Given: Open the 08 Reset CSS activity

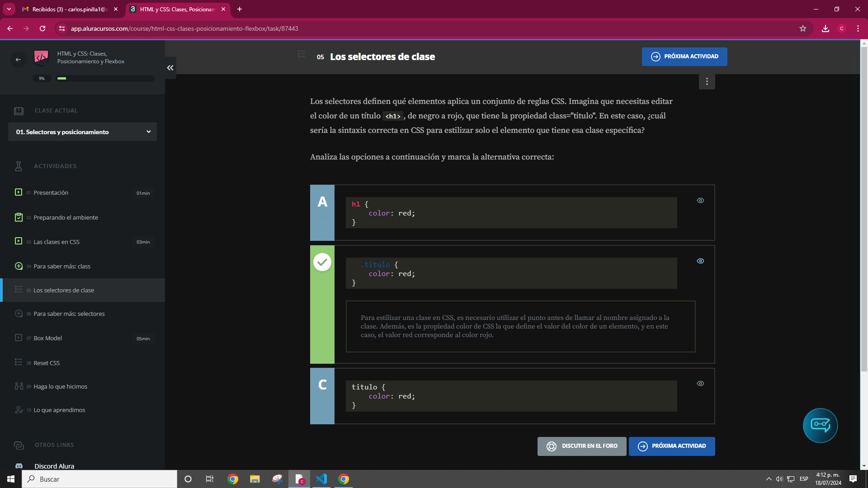Looking at the screenshot, I should click(83, 363).
